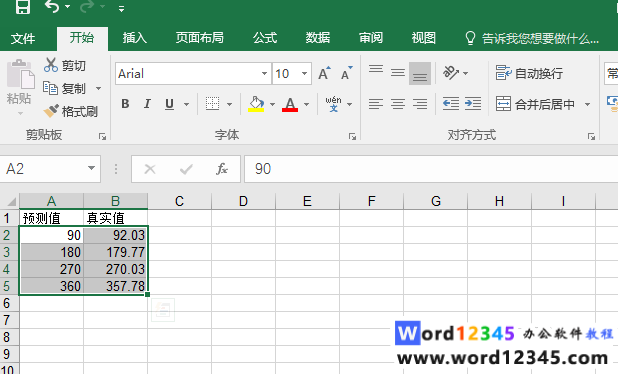Click the enter checkmark formula icon

point(186,169)
